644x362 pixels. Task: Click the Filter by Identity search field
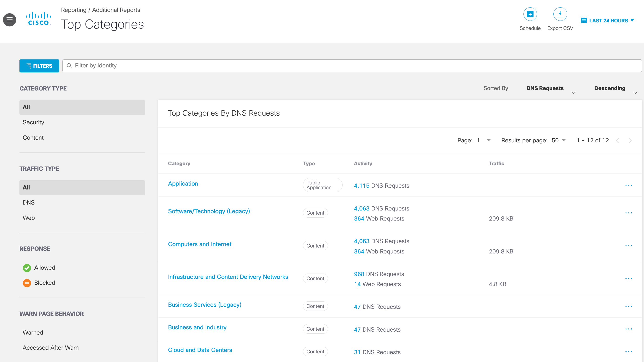pos(352,66)
